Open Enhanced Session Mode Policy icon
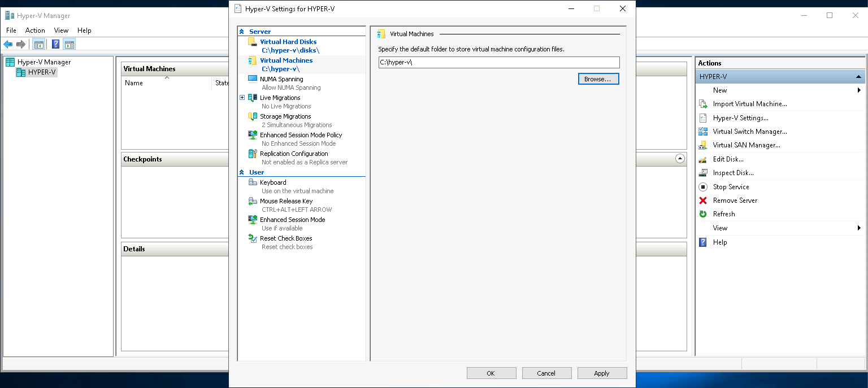The width and height of the screenshot is (868, 388). [253, 135]
